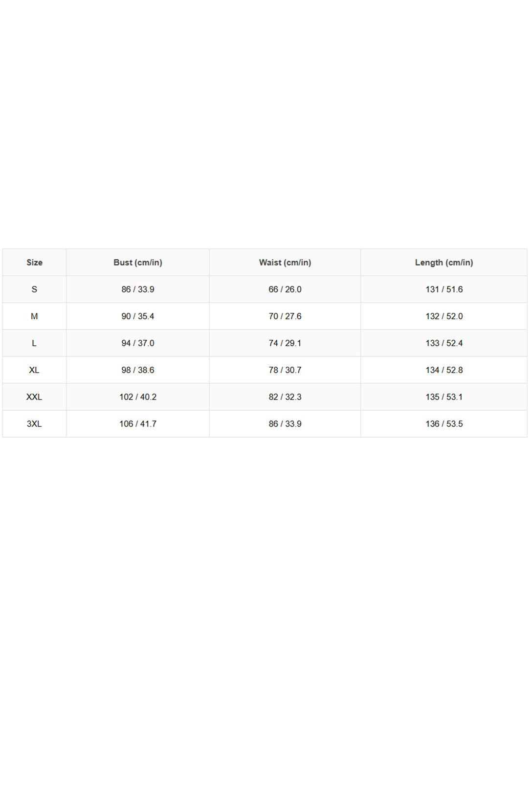
Task: Select the L size cell
Action: click(34, 343)
